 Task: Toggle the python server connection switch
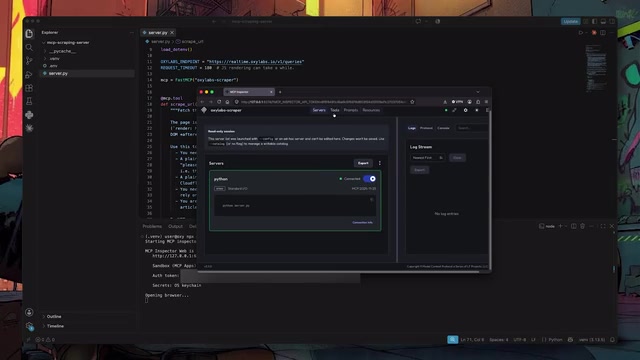(x=369, y=179)
